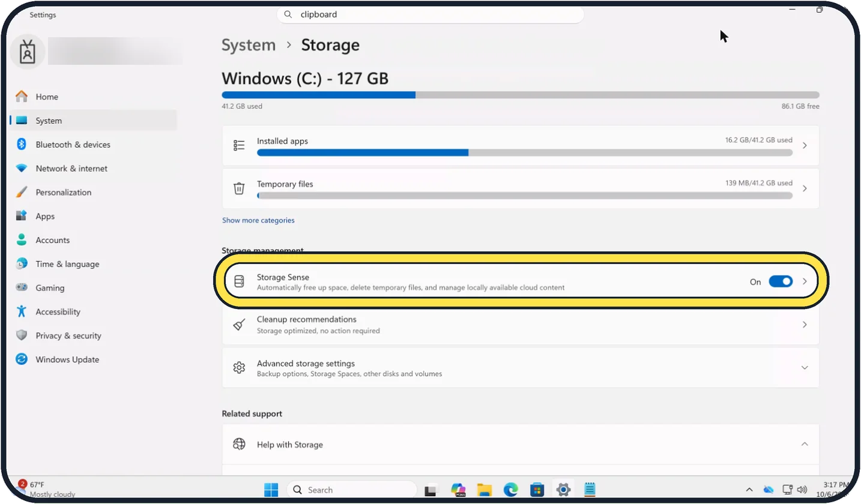The height and width of the screenshot is (504, 861).
Task: Click the Microsoft 365 Copilot taskbar icon
Action: [x=459, y=490]
